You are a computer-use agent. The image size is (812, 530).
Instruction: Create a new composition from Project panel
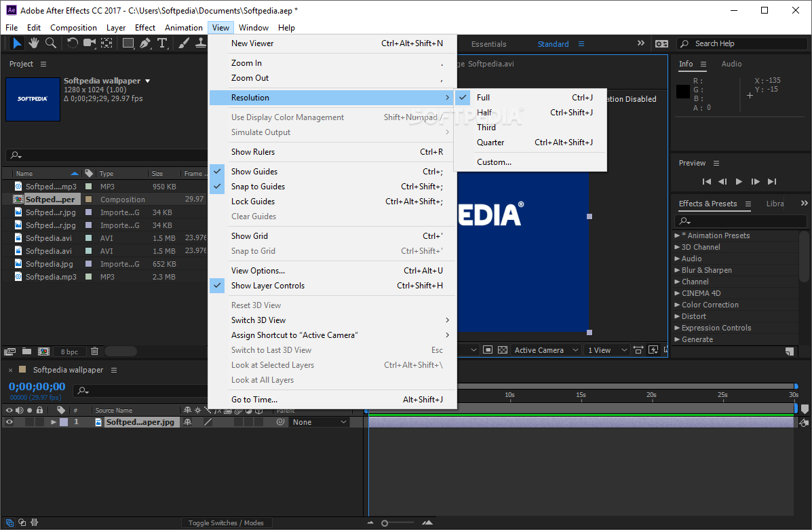point(44,352)
